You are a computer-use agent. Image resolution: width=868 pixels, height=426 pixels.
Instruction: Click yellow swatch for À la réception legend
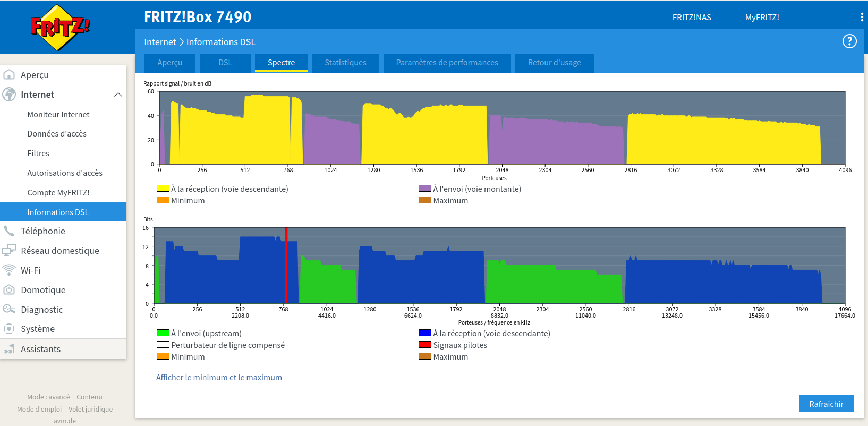[x=163, y=189]
